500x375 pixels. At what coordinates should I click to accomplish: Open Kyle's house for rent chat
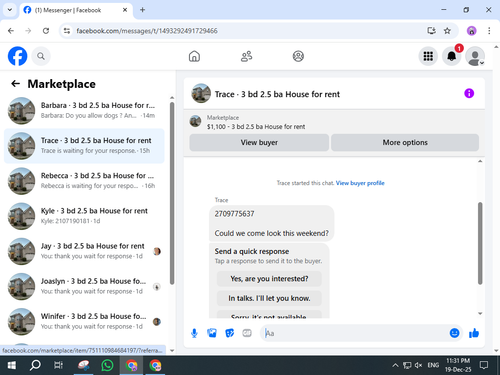pos(84,216)
